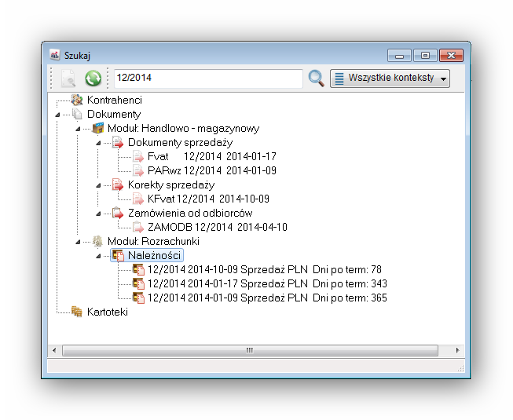Click the icon beside PARwz 12/2014
The width and height of the screenshot is (513, 420).
tap(138, 170)
